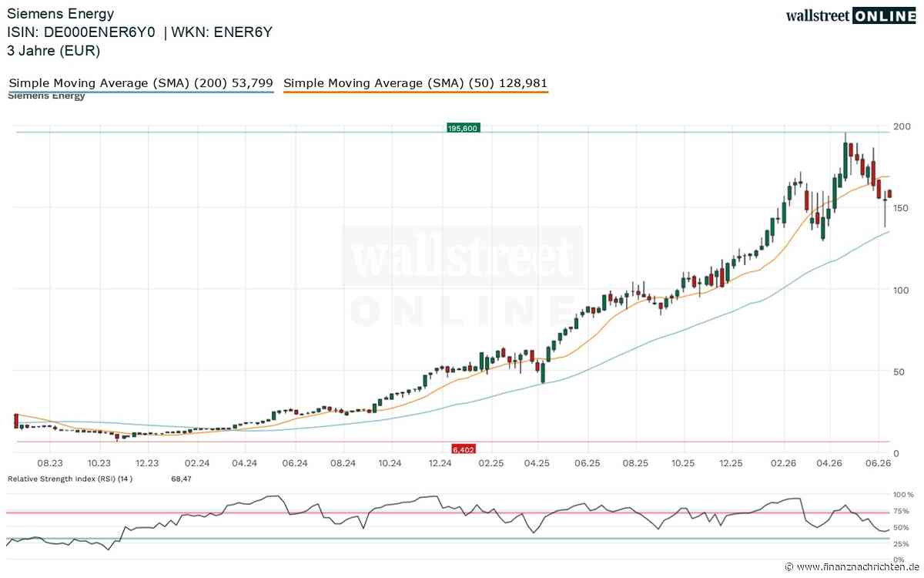Click the 10.24 date axis label

390,463
